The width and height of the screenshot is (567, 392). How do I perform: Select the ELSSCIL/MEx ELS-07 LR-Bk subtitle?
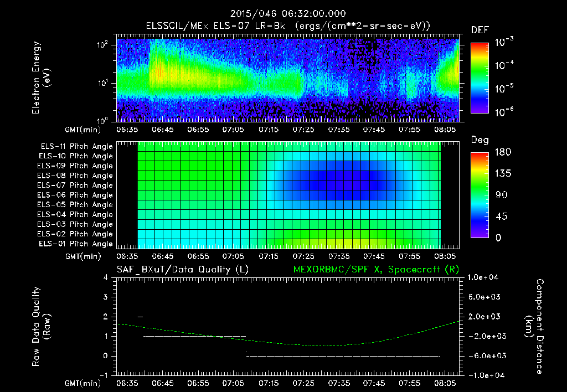tap(215, 26)
